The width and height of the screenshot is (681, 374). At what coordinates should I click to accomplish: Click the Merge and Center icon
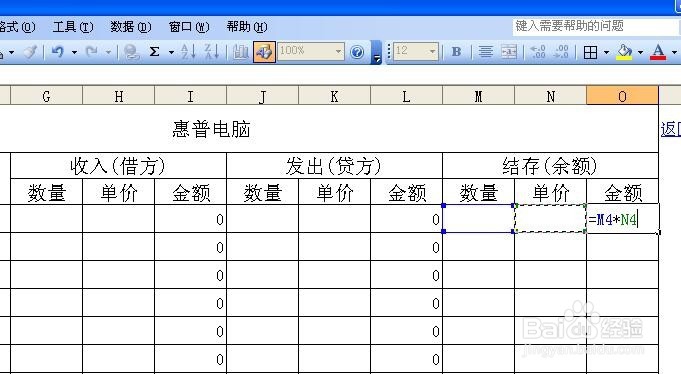coord(509,52)
